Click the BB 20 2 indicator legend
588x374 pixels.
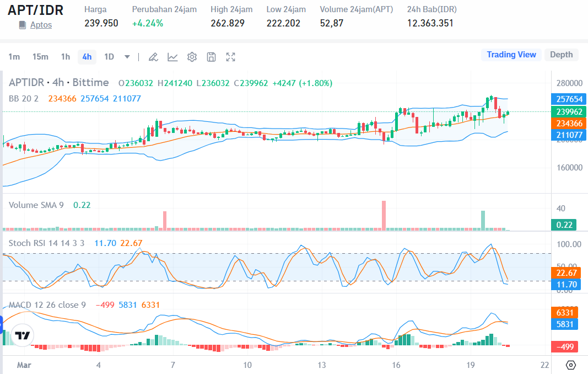pos(24,99)
